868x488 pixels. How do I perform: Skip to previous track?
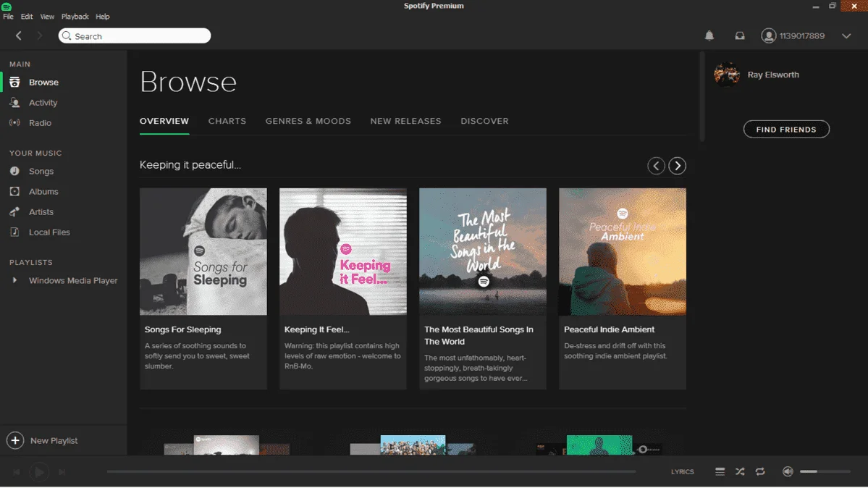pyautogui.click(x=16, y=472)
